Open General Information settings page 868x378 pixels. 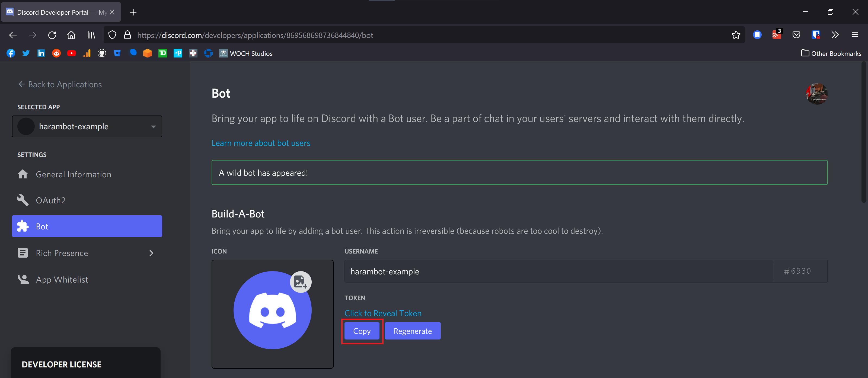coord(73,175)
